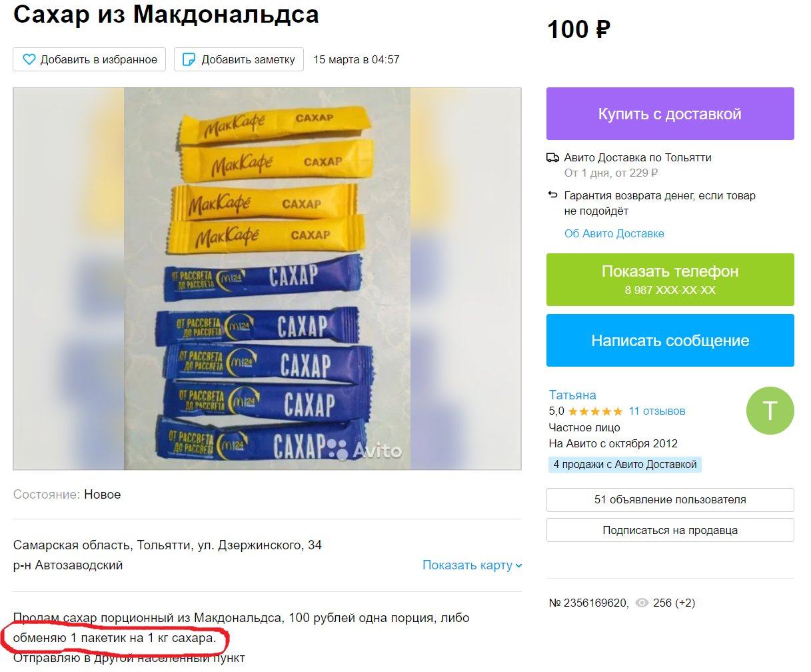This screenshot has height=672, width=811.
Task: Click the heart icon for favorites
Action: click(x=29, y=59)
